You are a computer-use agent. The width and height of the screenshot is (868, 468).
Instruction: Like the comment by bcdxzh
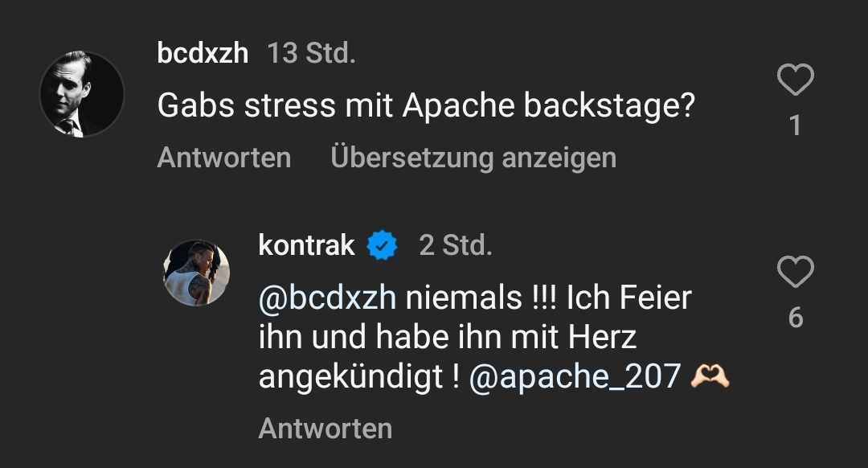[796, 81]
